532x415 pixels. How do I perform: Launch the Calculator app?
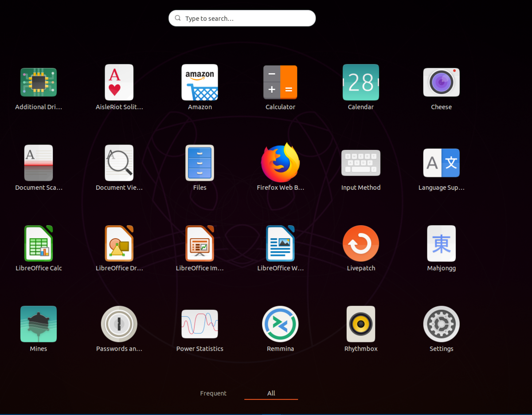(x=280, y=82)
